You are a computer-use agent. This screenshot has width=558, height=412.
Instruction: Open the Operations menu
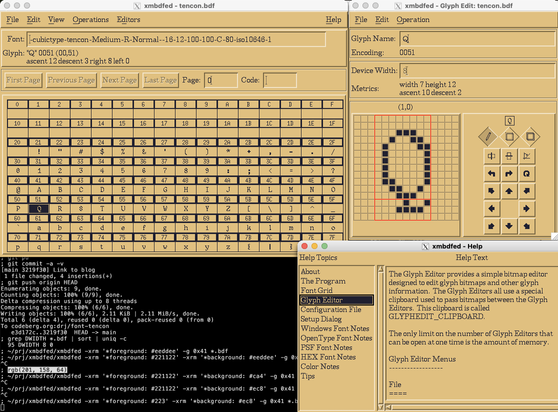pyautogui.click(x=90, y=20)
